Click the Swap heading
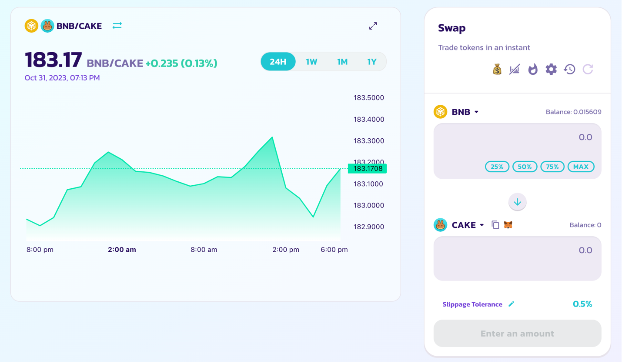This screenshot has height=364, width=622. coord(452,28)
